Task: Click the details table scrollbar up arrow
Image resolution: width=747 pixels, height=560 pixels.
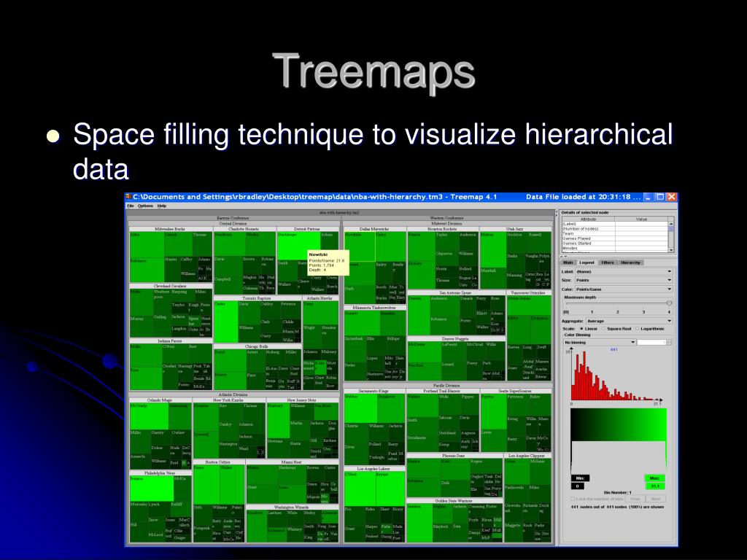Action: [x=671, y=224]
